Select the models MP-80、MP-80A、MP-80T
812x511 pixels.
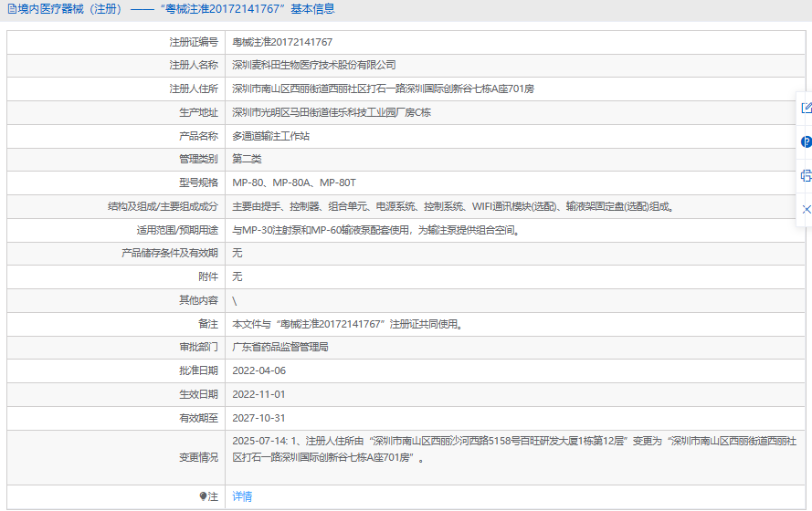click(x=294, y=182)
